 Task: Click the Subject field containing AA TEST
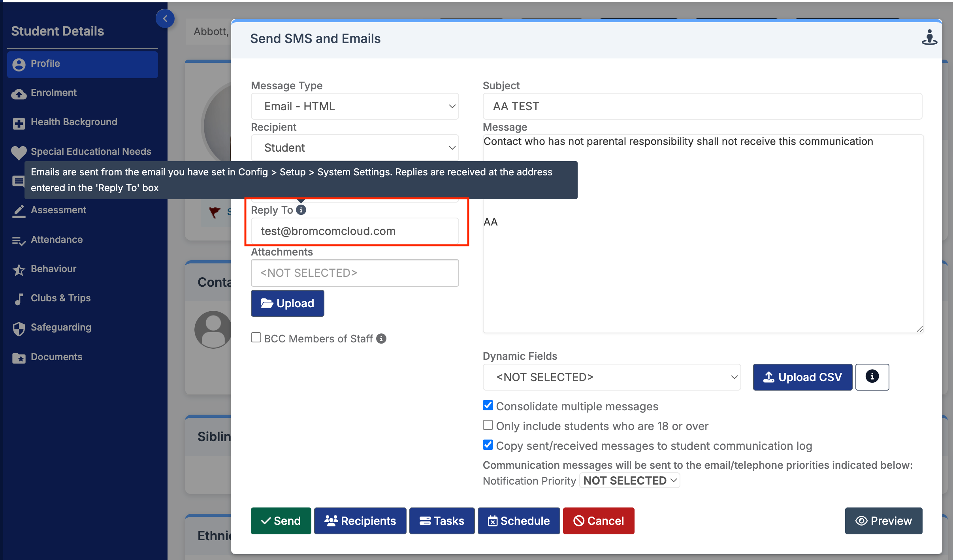tap(703, 106)
